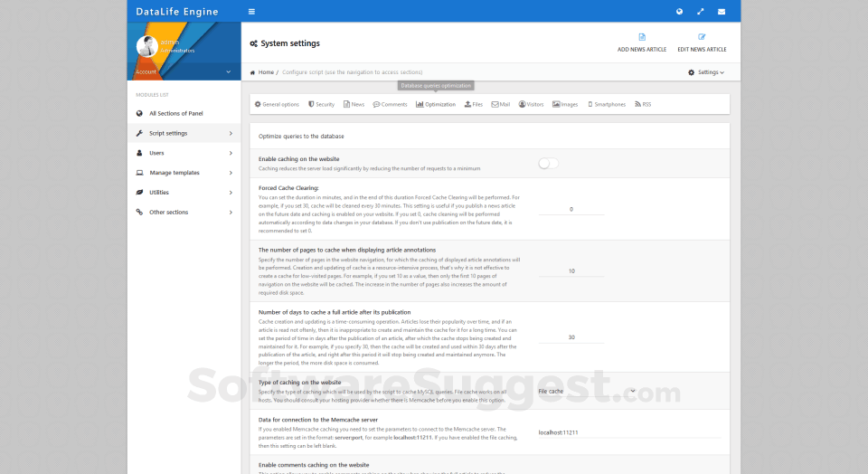868x474 pixels.
Task: Click the fullscreen expand icon
Action: pyautogui.click(x=701, y=12)
